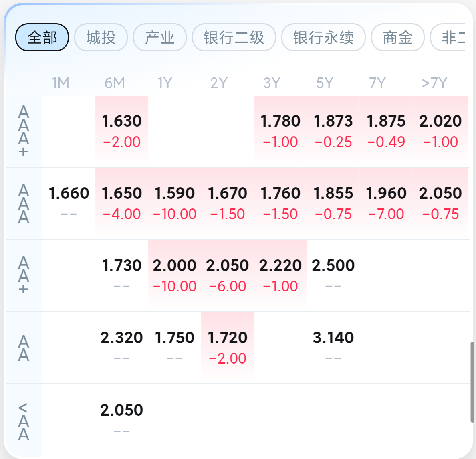Click the AAA+ row label

(x=24, y=131)
